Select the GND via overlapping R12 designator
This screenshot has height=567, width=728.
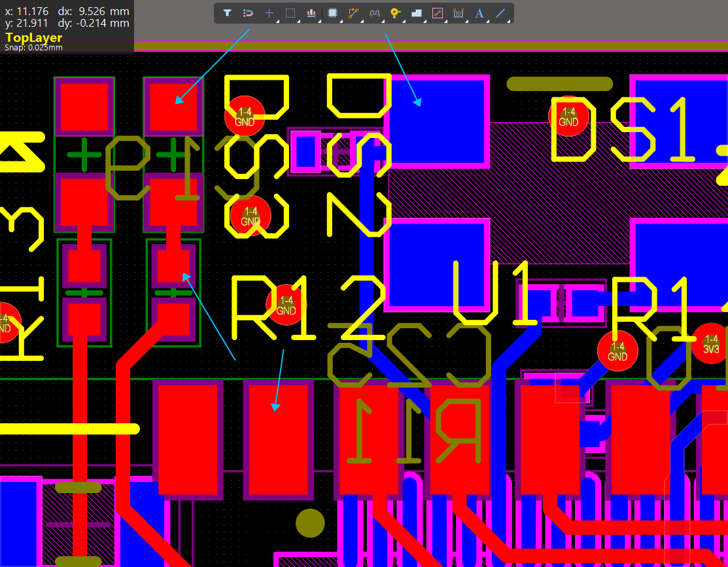pyautogui.click(x=286, y=305)
